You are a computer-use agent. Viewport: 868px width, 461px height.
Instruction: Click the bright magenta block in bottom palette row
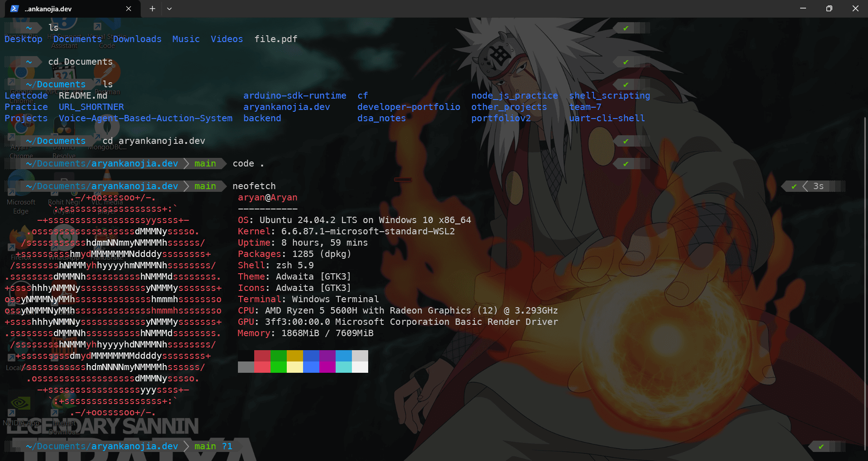coord(327,367)
